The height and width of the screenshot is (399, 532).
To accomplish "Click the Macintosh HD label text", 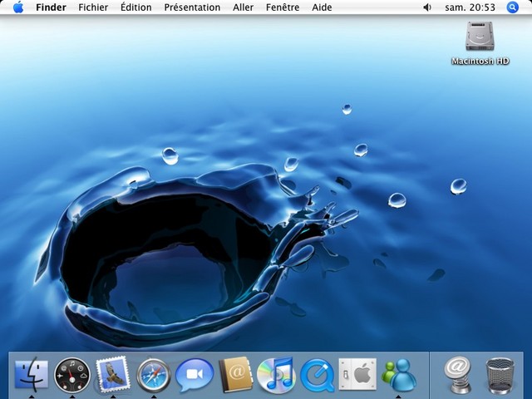I will [x=480, y=61].
